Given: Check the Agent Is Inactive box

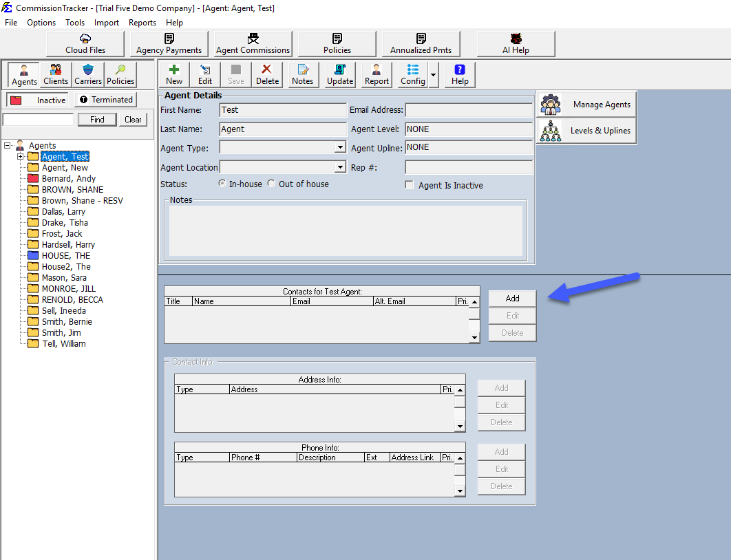Looking at the screenshot, I should point(409,184).
